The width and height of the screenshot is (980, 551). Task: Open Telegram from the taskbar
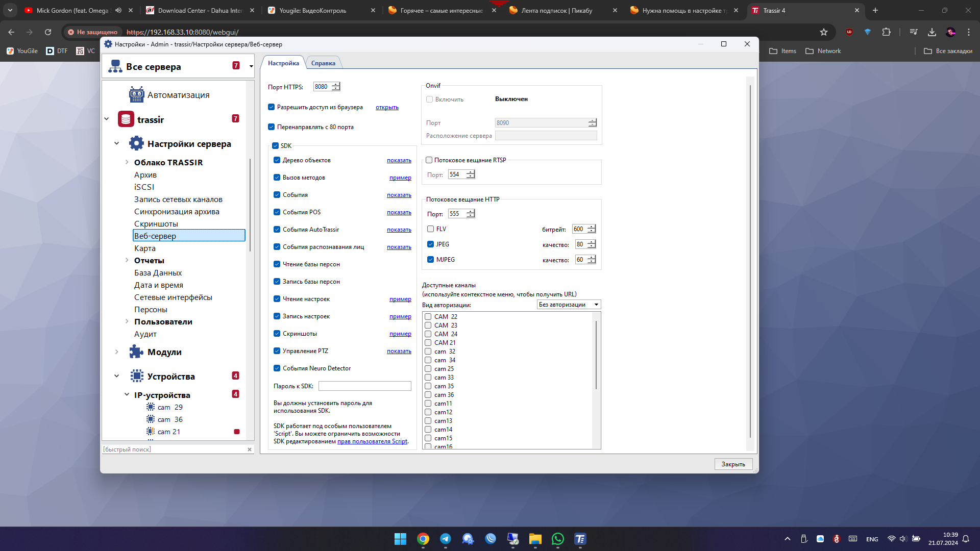coord(445,539)
